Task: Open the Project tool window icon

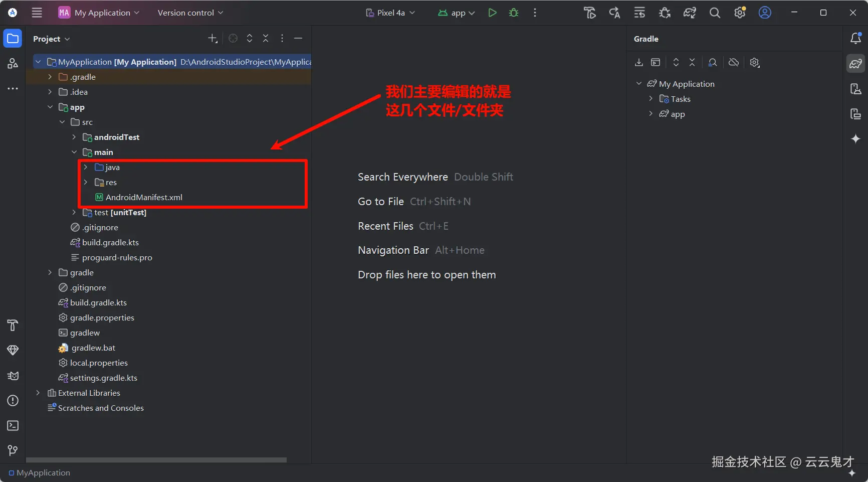Action: pyautogui.click(x=13, y=39)
